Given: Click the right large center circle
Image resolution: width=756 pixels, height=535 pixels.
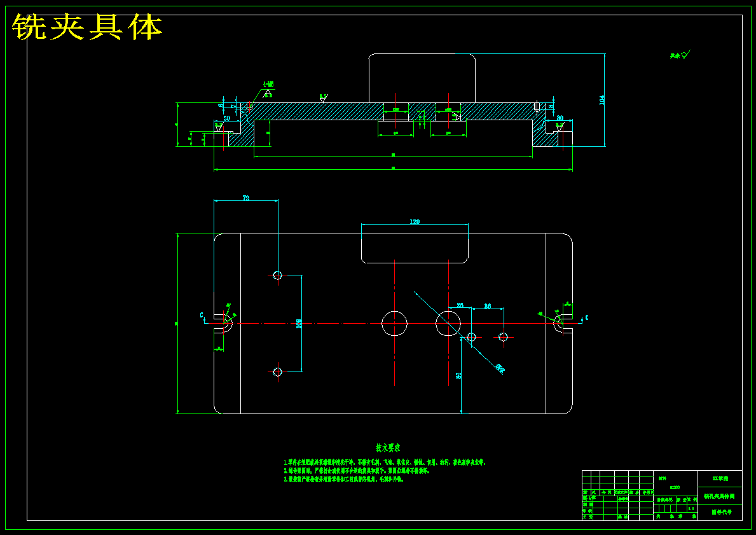Looking at the screenshot, I should (448, 323).
